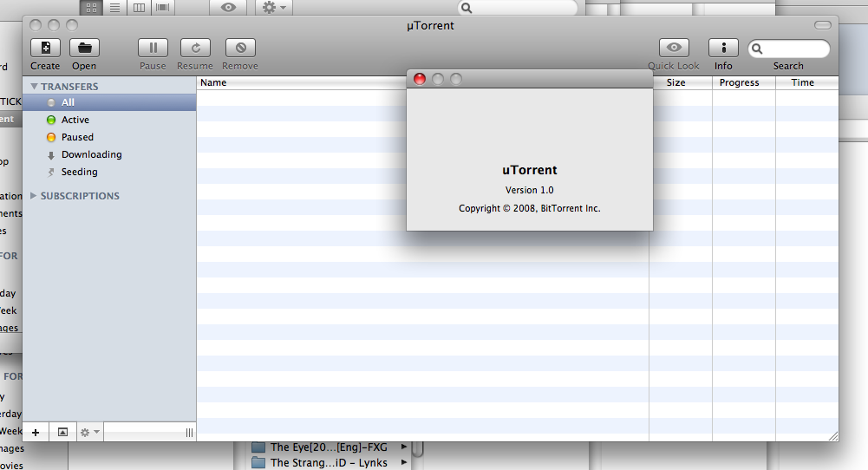Sort by the Name column header

coord(302,82)
